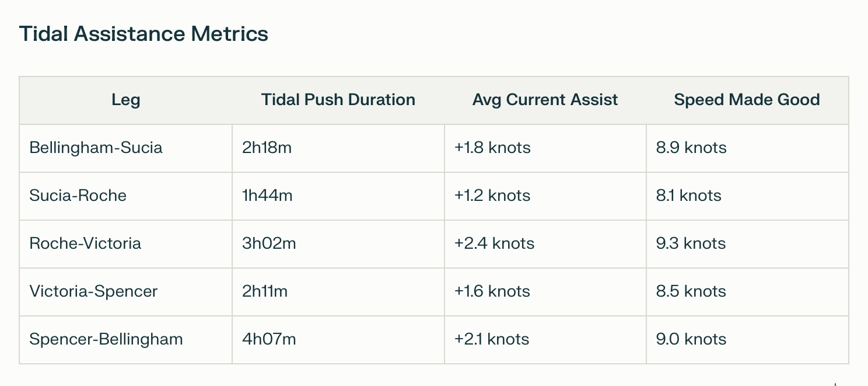Select the 1h44m duration value
868x386 pixels.
[267, 196]
